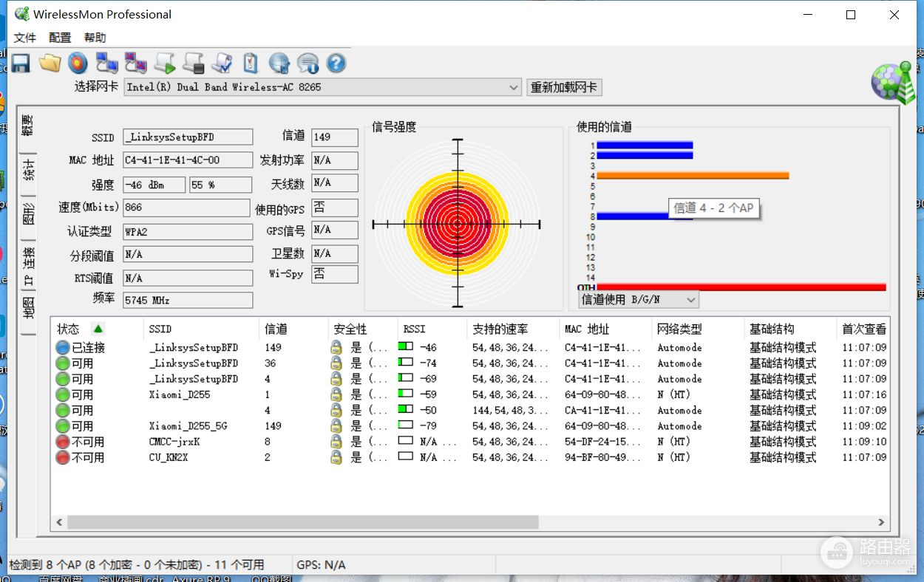Click the crossed-out computers disconnect icon
This screenshot has height=582, width=924.
click(135, 64)
